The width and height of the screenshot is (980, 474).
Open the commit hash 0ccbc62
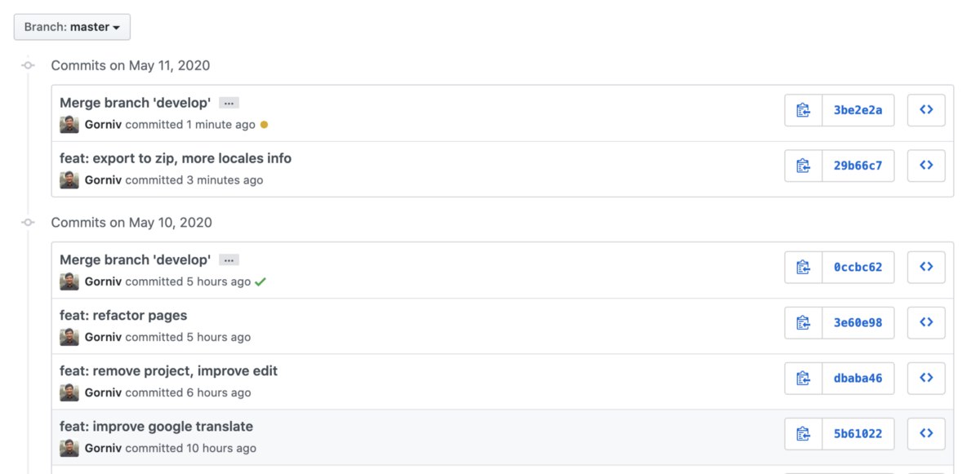click(x=857, y=267)
